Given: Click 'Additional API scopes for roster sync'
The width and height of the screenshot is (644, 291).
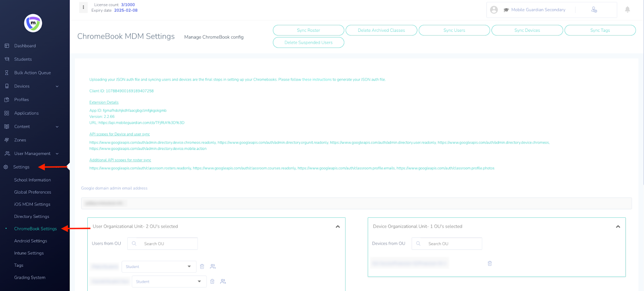Looking at the screenshot, I should pos(120,160).
